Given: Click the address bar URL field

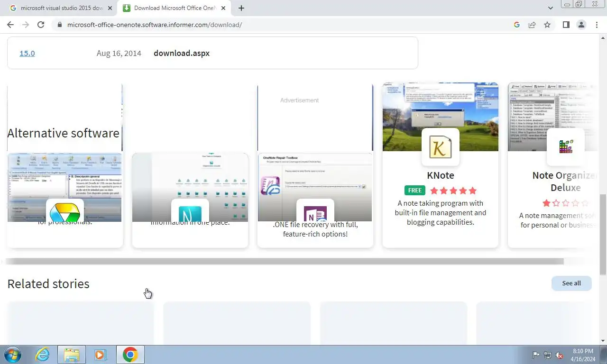Looking at the screenshot, I should coord(285,25).
